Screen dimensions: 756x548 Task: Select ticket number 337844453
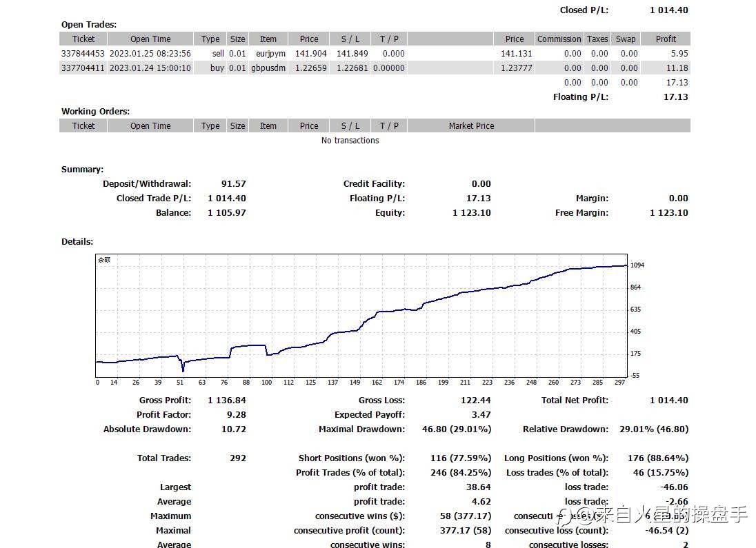tap(83, 54)
